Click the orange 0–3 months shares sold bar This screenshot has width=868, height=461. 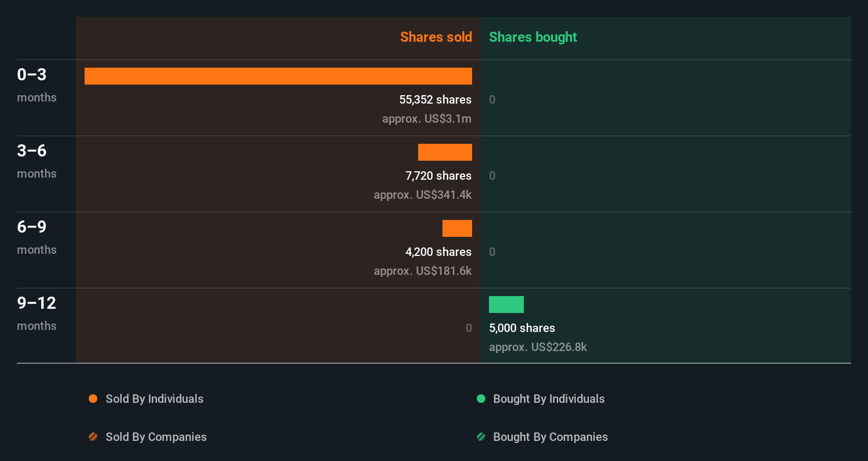tap(278, 76)
